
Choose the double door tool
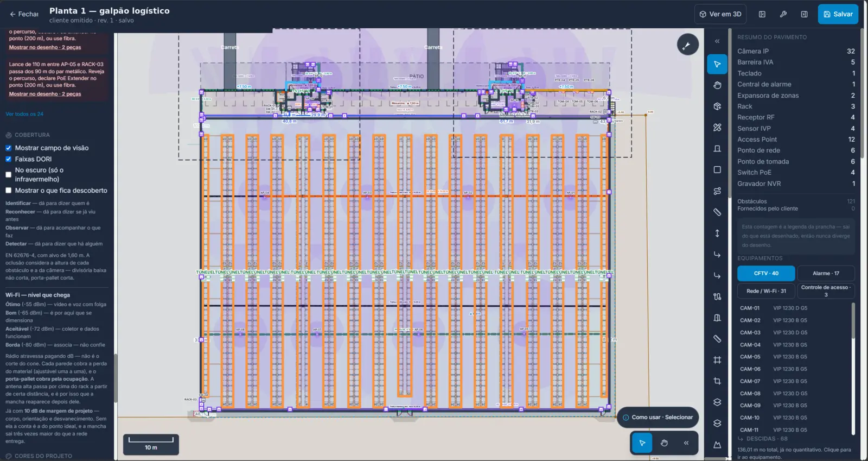(717, 318)
